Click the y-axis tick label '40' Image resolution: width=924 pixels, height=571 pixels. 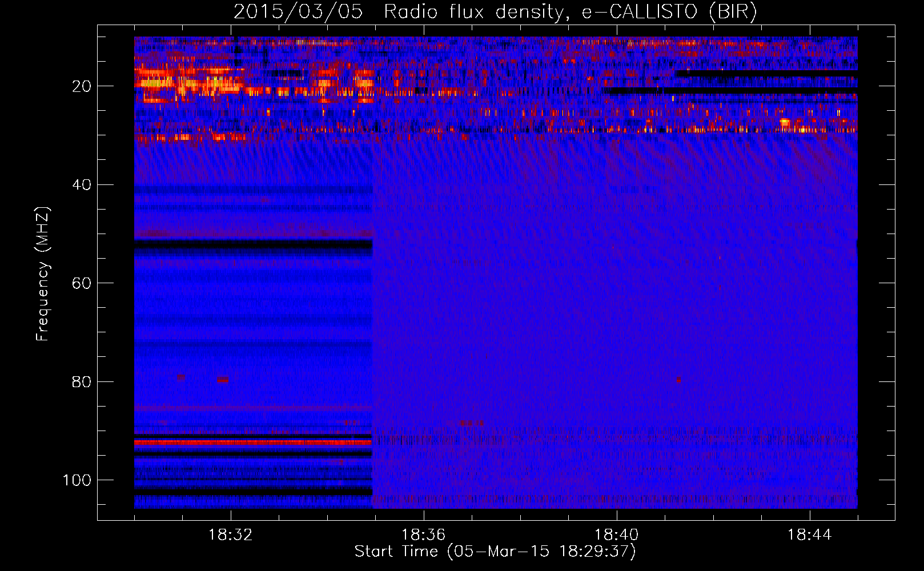pos(82,184)
